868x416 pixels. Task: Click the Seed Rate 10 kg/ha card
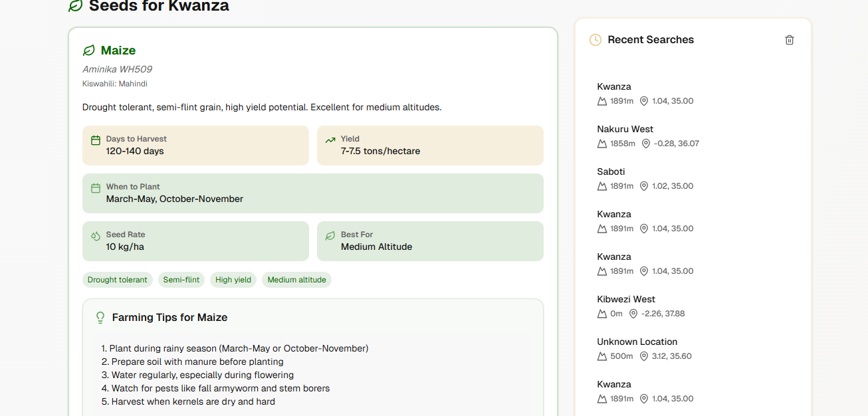(195, 241)
